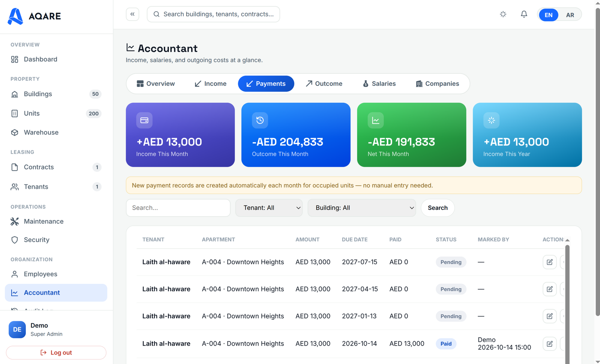
Task: Click the Net This Month card
Action: point(412,135)
